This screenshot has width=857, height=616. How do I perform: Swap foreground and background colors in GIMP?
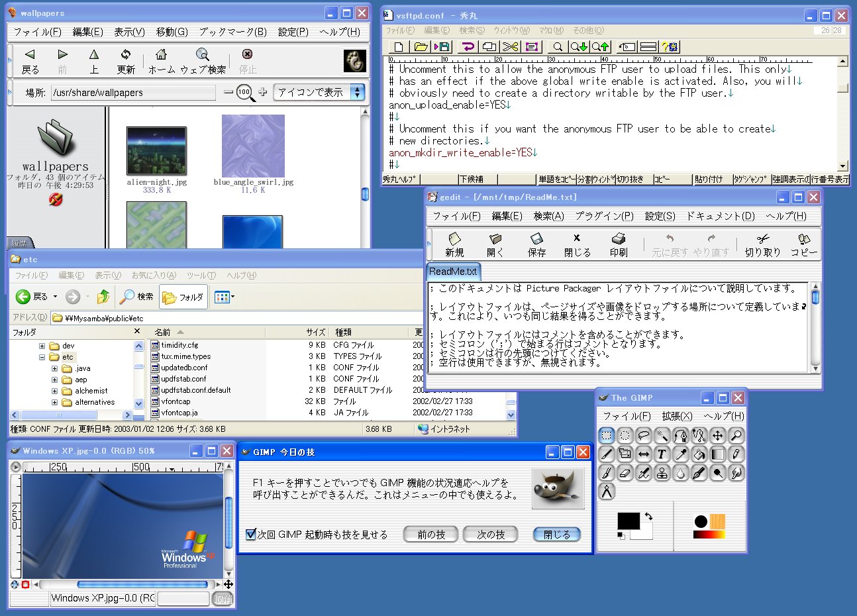coord(649,516)
